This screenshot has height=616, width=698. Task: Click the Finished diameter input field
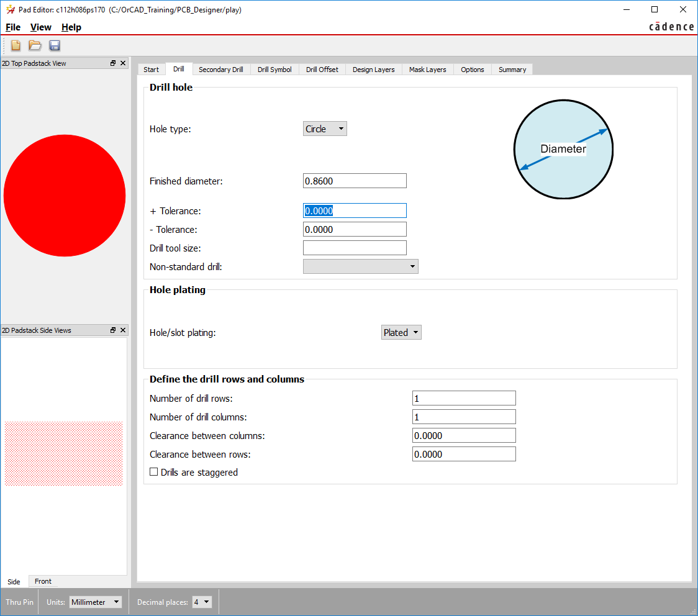click(x=355, y=181)
